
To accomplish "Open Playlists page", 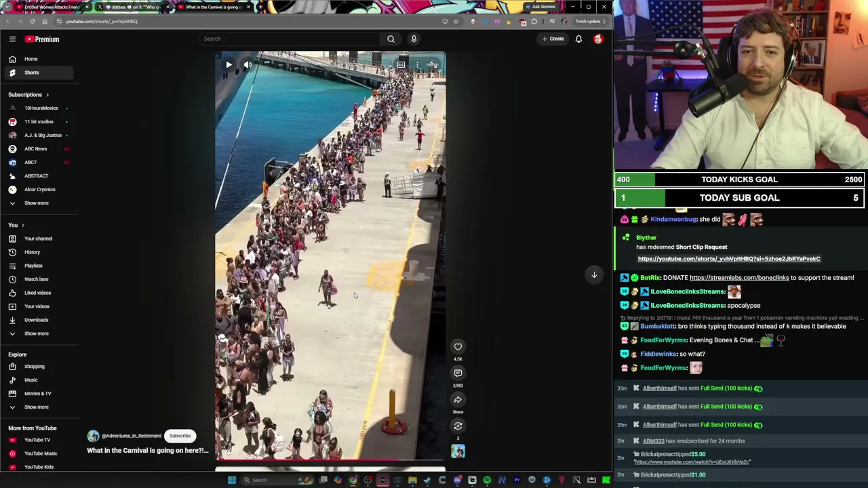I will (39, 266).
